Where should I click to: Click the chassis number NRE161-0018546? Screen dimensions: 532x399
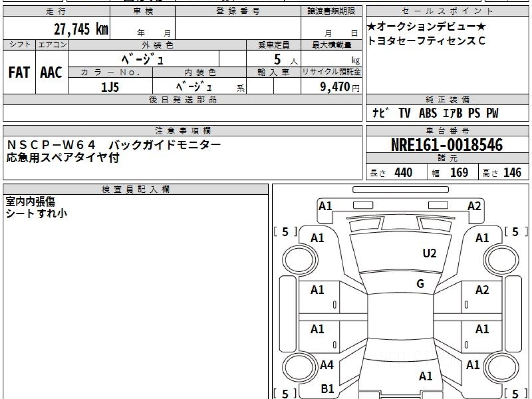(x=447, y=145)
